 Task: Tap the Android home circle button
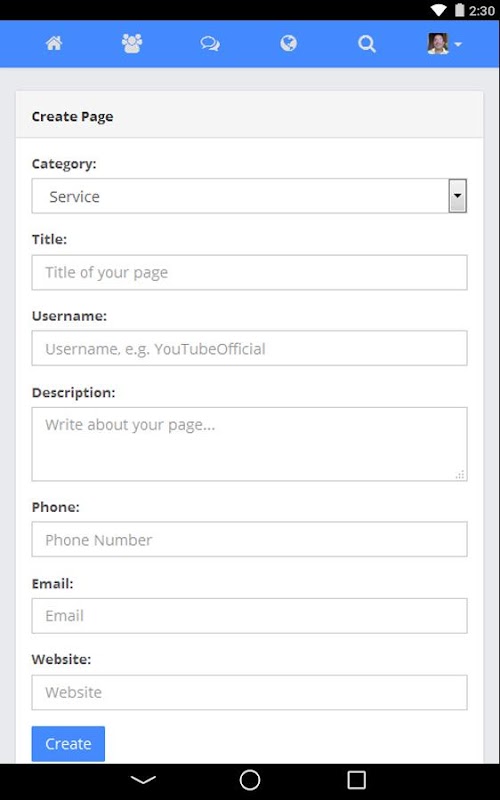250,780
